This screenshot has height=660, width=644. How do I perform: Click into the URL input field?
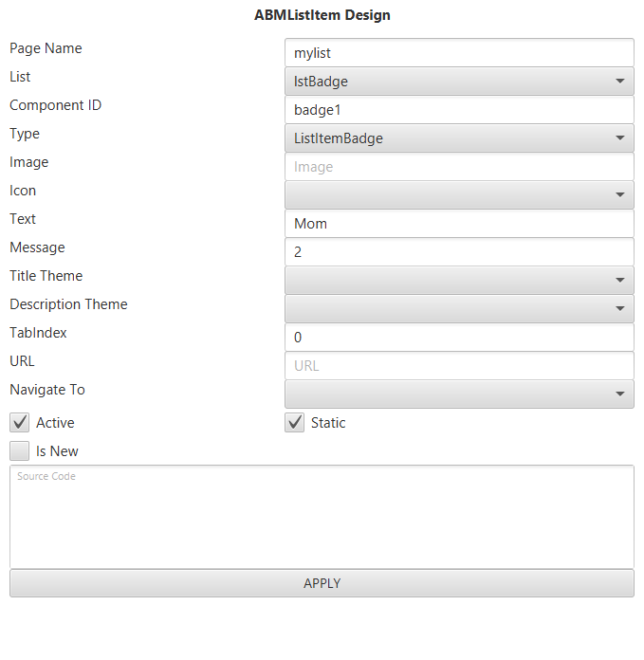(459, 366)
